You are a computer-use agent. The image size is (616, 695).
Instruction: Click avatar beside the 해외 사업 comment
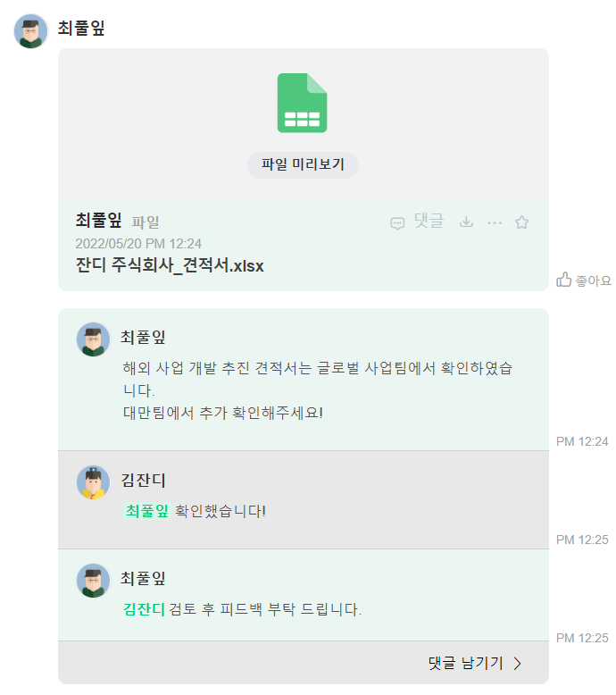93,339
